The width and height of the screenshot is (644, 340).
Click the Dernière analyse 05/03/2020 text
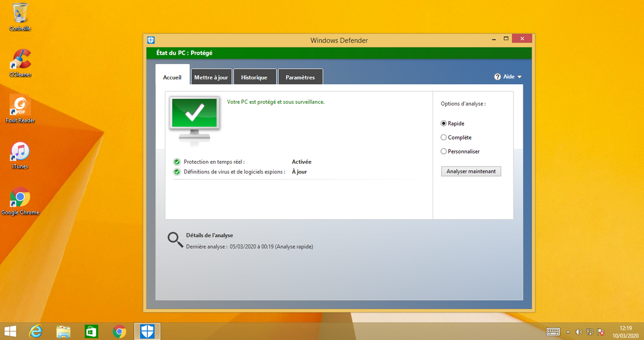click(250, 247)
